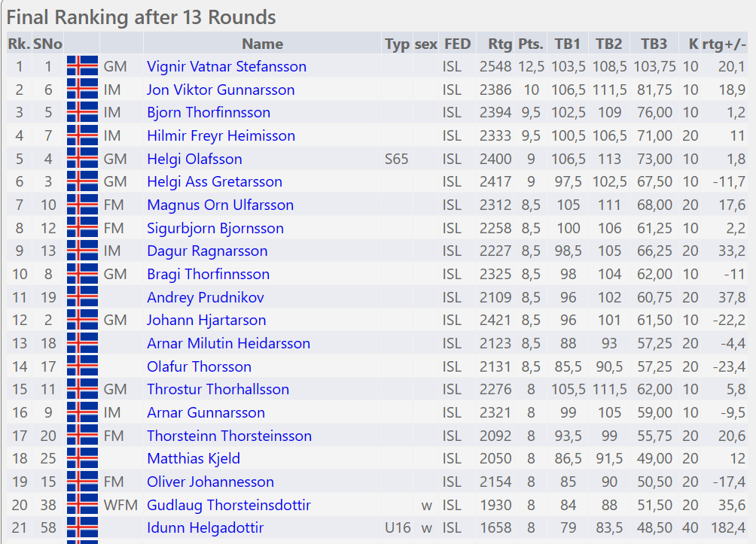Viewport: 756px width, 544px height.
Task: Open Gudlaug Thorsteinsdottir's player link
Action: tap(229, 505)
